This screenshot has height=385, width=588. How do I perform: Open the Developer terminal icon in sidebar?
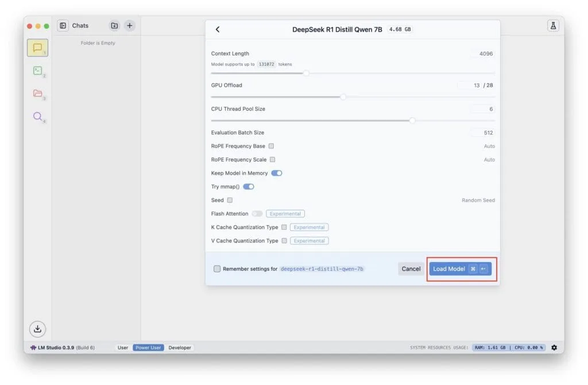pyautogui.click(x=37, y=70)
